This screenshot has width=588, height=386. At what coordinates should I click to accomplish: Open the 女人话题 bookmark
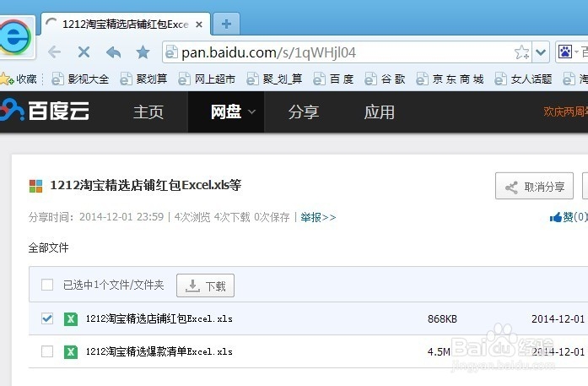[x=524, y=79]
